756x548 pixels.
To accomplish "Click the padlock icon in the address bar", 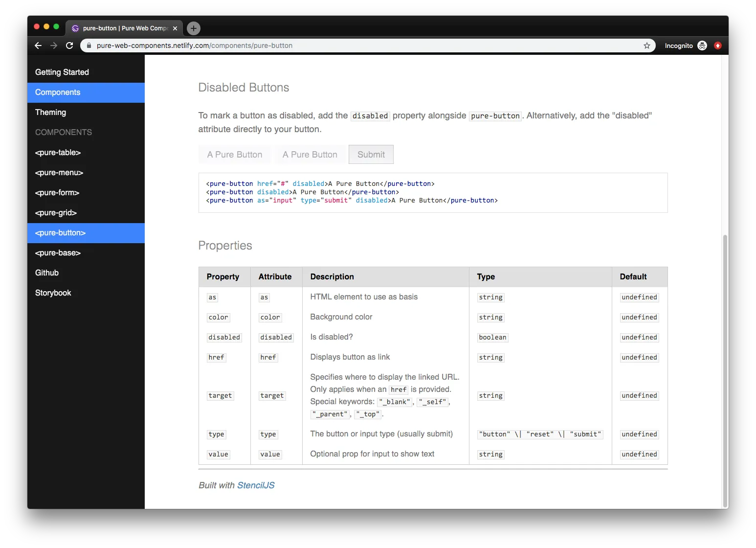I will click(89, 45).
